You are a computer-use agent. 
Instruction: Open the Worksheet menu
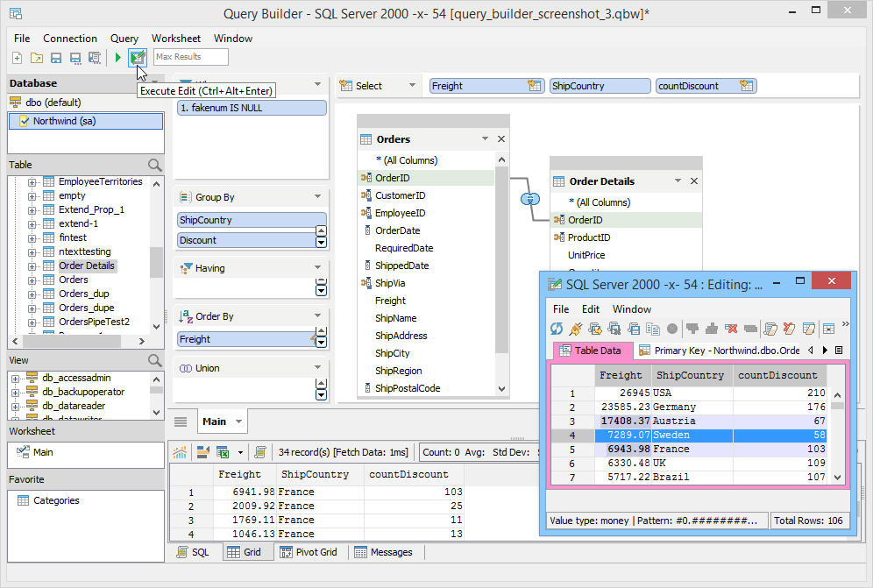pyautogui.click(x=176, y=39)
